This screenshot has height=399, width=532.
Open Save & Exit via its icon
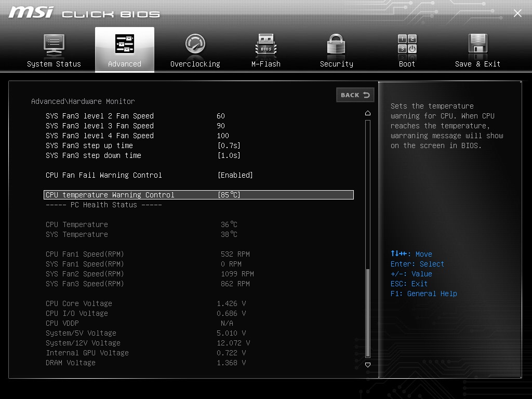(477, 44)
